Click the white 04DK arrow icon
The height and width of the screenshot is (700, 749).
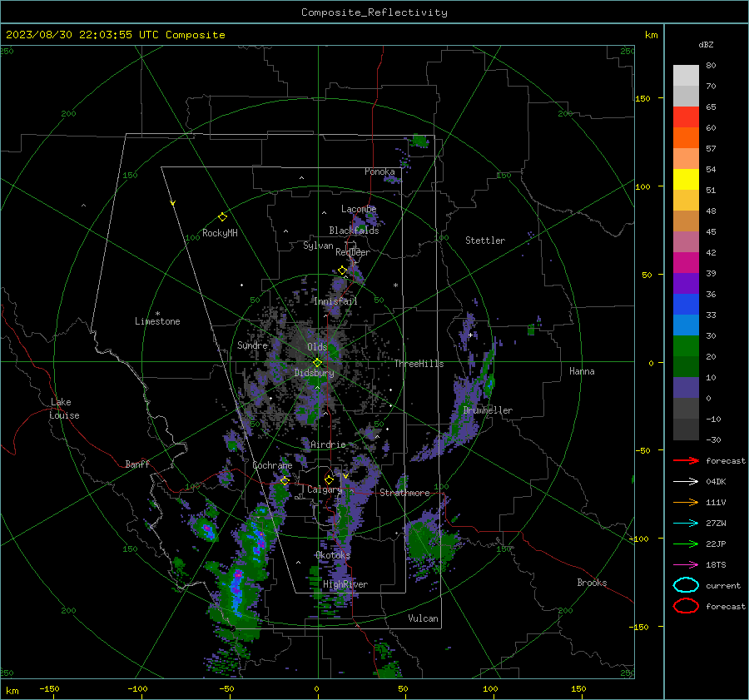pyautogui.click(x=686, y=481)
